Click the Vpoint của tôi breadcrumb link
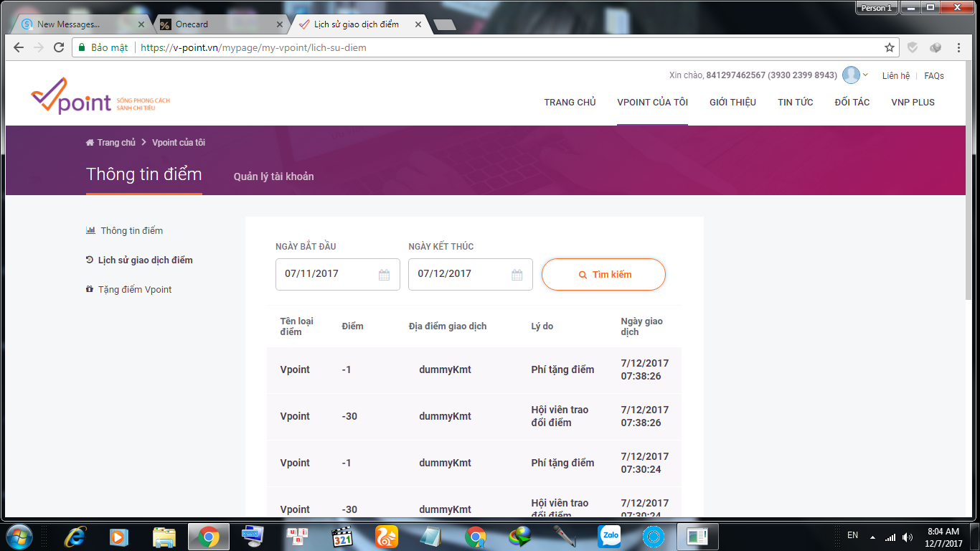Screen dimensions: 980x551 179,143
